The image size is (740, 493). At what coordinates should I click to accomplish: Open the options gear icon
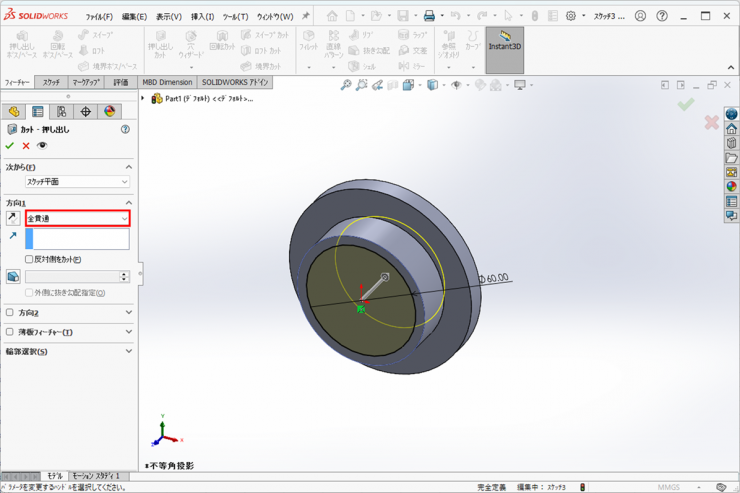(571, 16)
